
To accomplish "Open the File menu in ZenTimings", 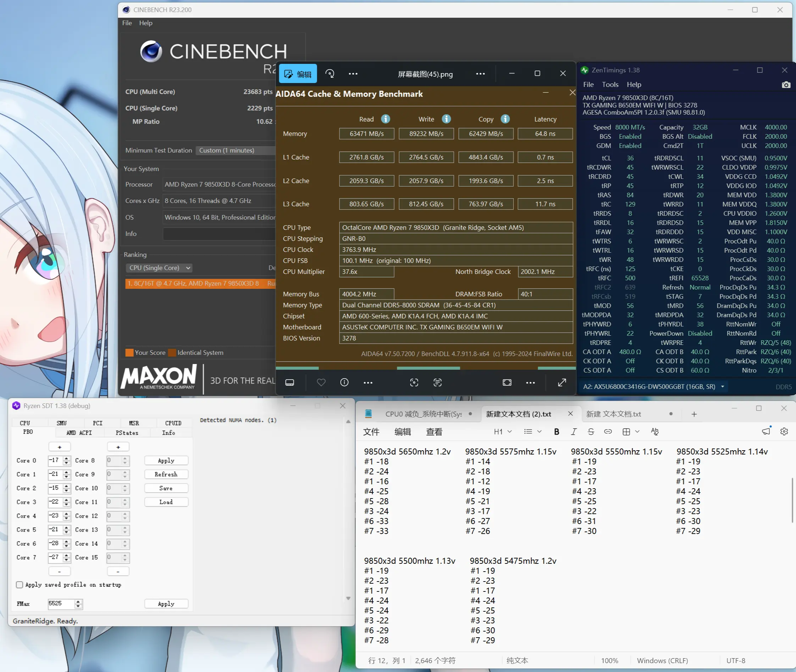I will coord(588,84).
